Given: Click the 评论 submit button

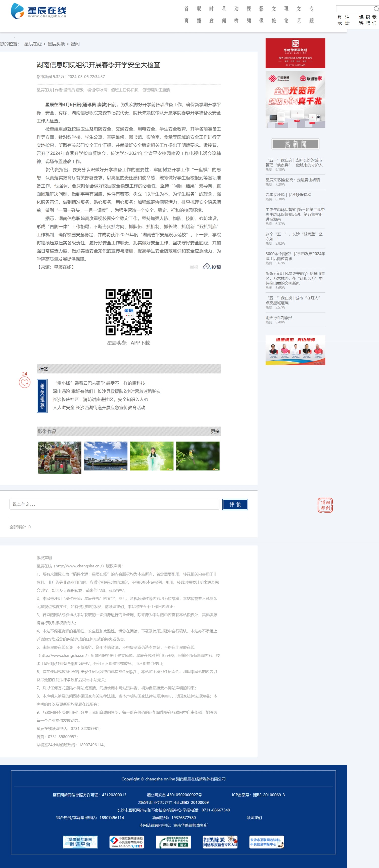Looking at the screenshot, I should coord(235,504).
